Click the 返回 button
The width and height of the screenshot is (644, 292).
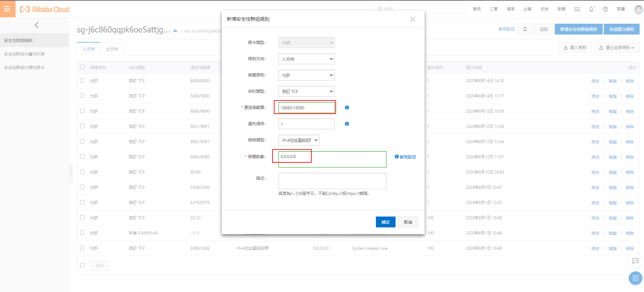click(544, 29)
